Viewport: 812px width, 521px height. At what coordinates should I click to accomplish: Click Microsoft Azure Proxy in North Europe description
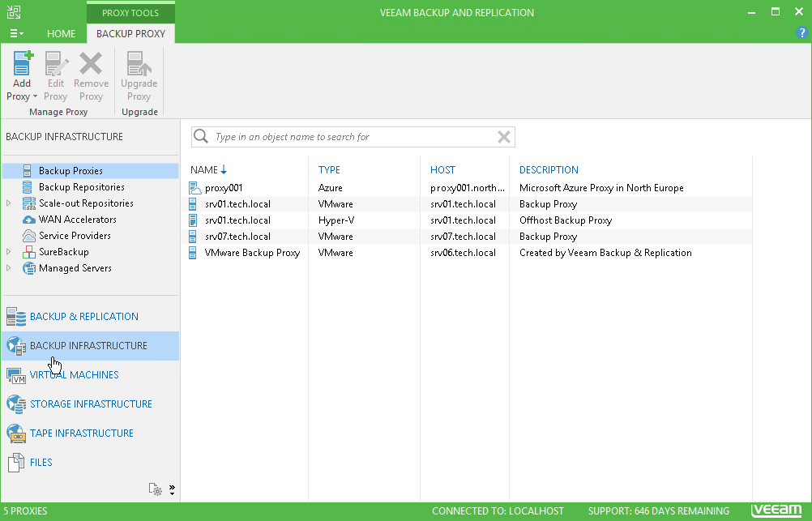click(601, 188)
